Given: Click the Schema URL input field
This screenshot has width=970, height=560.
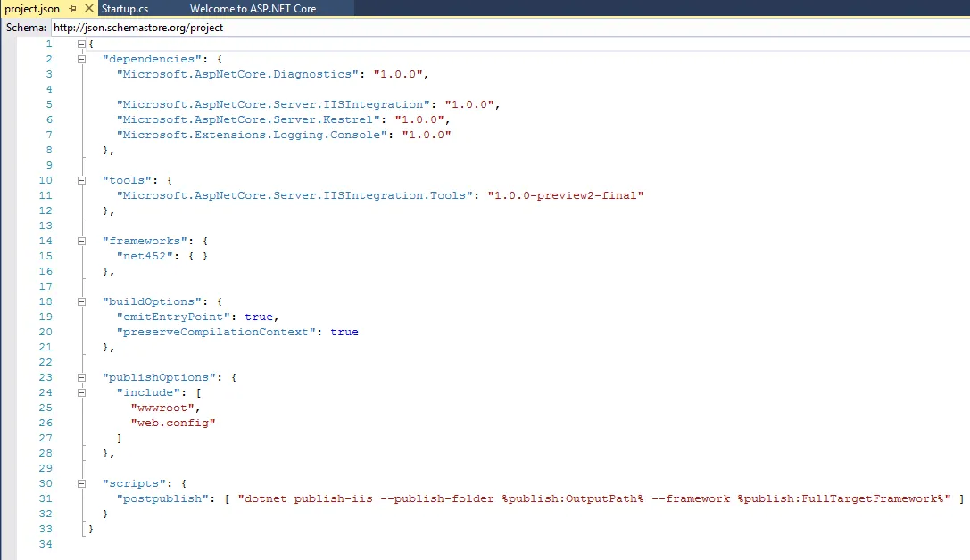Looking at the screenshot, I should (x=510, y=27).
